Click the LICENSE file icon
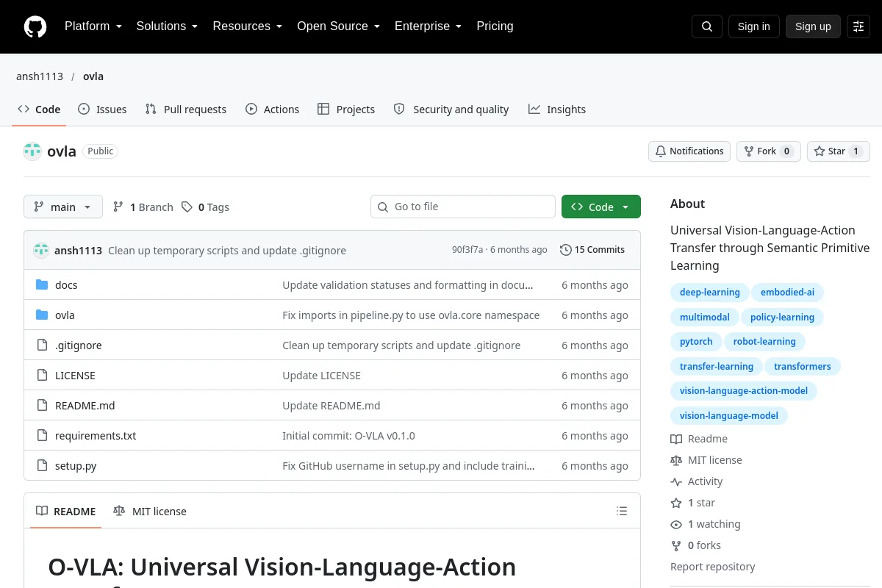The height and width of the screenshot is (588, 882). (x=42, y=376)
